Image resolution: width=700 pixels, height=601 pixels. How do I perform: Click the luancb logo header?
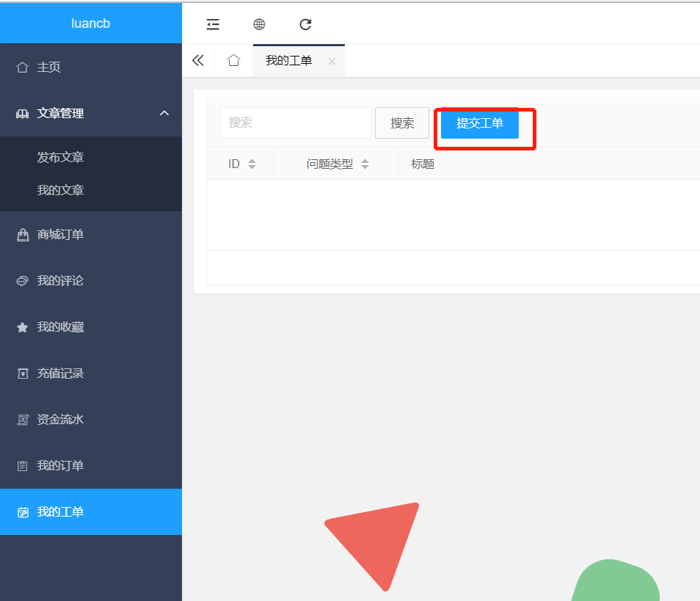[x=91, y=23]
